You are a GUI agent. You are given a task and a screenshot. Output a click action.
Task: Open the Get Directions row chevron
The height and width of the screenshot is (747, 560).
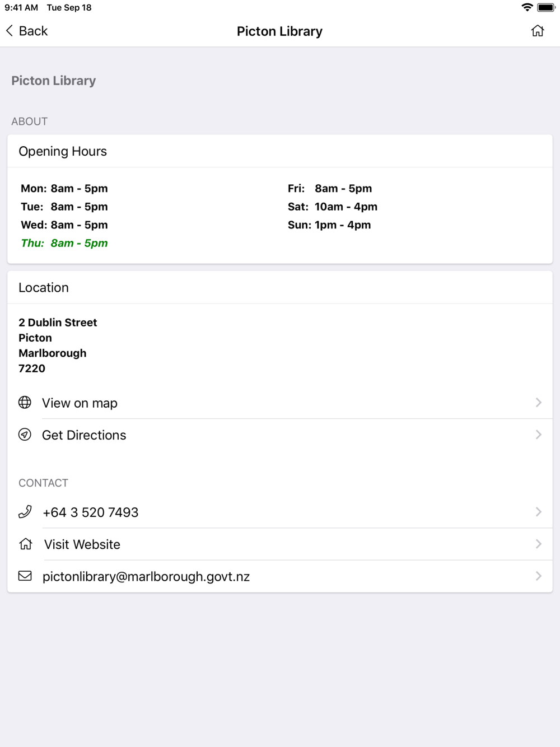click(539, 435)
